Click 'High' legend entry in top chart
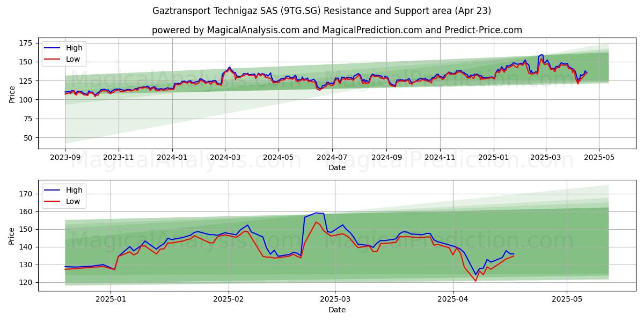This screenshot has width=644, height=322. [74, 48]
